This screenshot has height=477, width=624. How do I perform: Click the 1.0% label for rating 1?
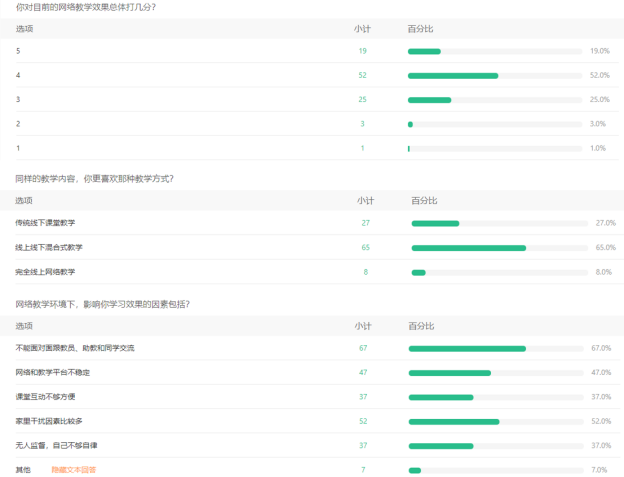[x=598, y=148]
